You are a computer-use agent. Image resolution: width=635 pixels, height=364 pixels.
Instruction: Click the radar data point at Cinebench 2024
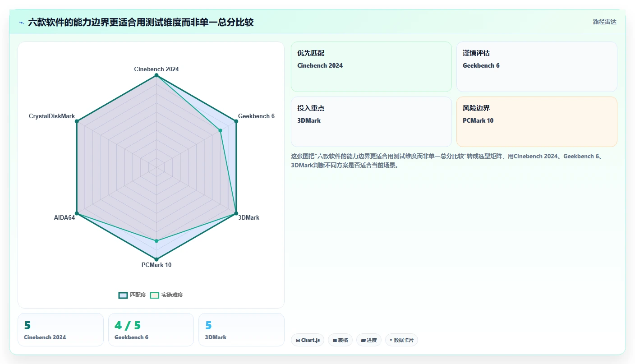point(156,75)
